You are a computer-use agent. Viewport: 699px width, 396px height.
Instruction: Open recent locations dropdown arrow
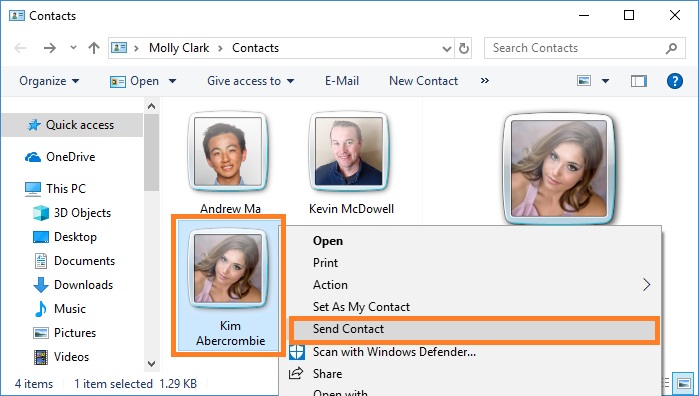pos(73,47)
